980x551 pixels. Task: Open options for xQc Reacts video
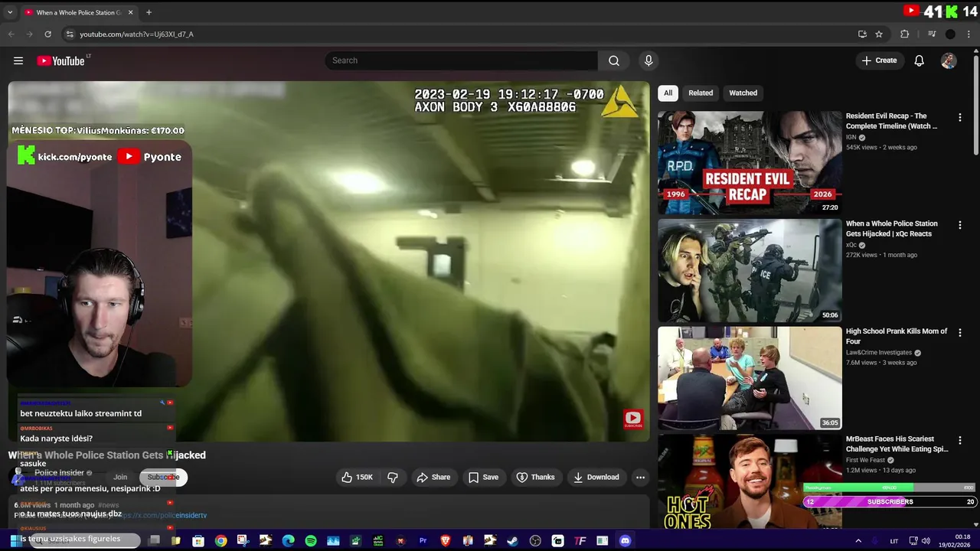pos(959,225)
